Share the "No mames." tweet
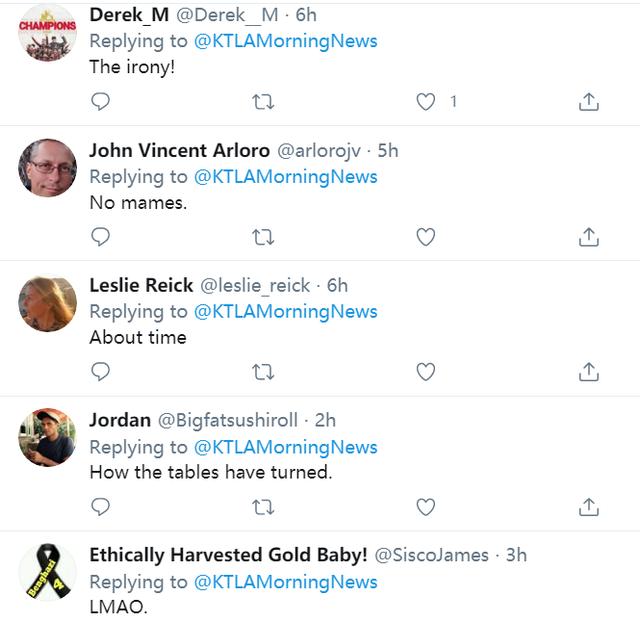Screen dimensions: 640x622 tap(589, 236)
